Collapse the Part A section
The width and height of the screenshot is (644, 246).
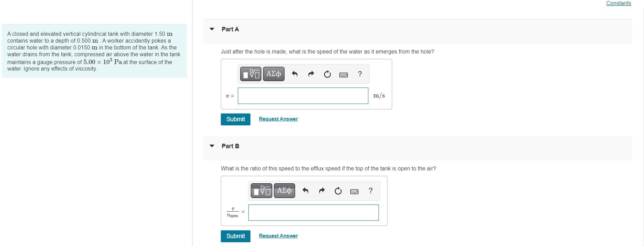[x=212, y=29]
